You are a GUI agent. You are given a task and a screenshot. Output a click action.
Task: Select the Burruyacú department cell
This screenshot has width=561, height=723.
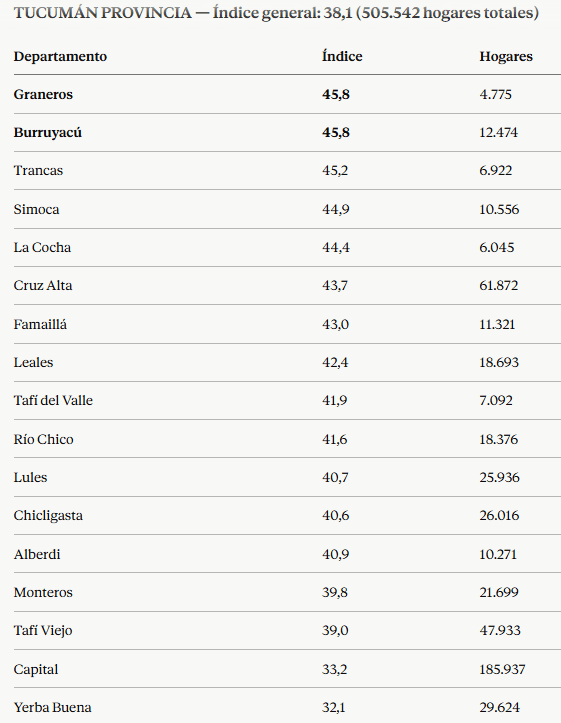[x=47, y=132]
